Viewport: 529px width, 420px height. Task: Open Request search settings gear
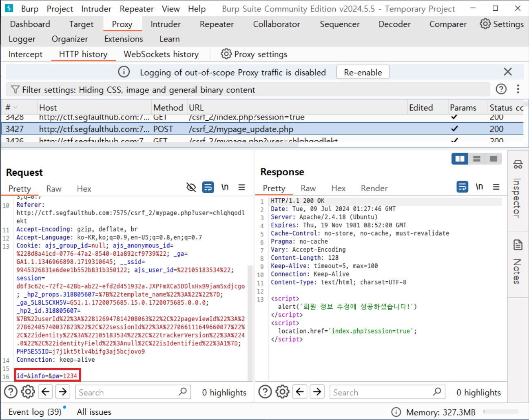coord(28,392)
